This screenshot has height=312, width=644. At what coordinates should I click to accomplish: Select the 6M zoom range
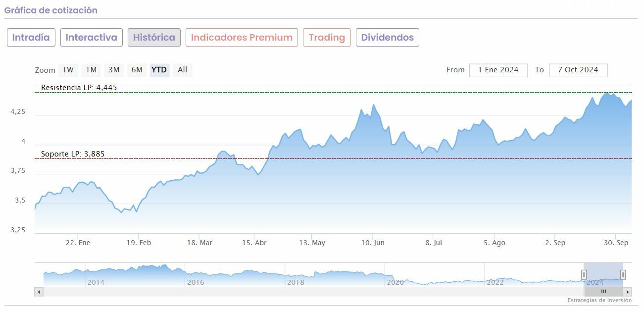(137, 70)
